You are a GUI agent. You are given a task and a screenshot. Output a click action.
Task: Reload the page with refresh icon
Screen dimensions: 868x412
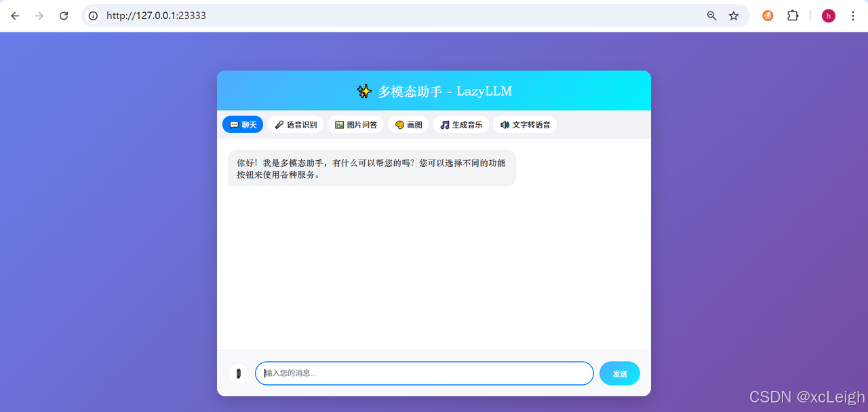click(64, 16)
